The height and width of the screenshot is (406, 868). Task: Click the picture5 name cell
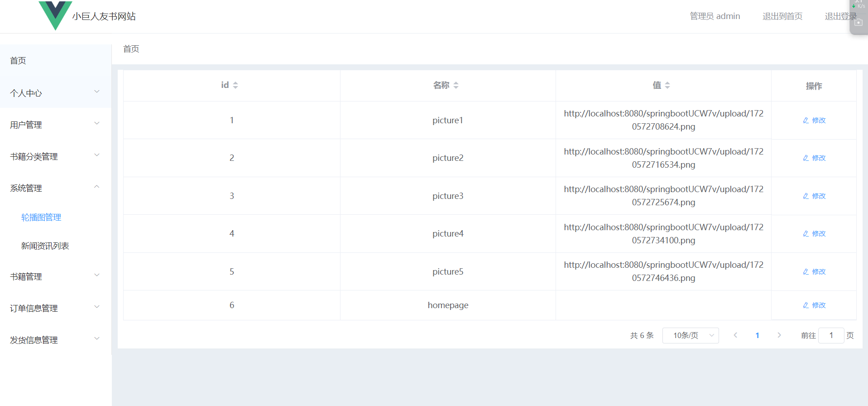(x=448, y=271)
